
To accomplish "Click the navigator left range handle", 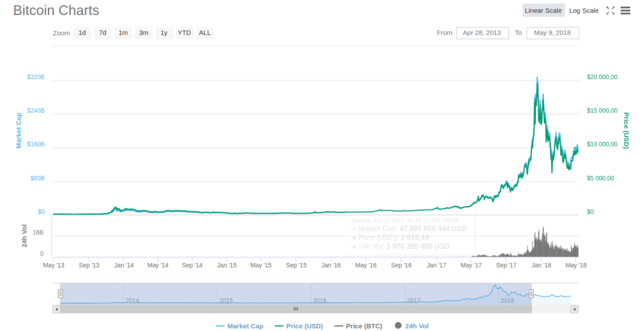I will (61, 293).
